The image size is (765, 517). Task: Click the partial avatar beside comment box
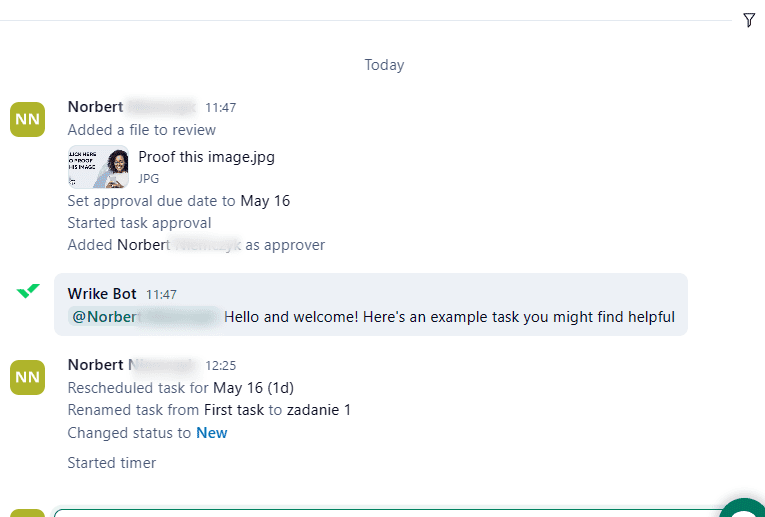pyautogui.click(x=28, y=512)
